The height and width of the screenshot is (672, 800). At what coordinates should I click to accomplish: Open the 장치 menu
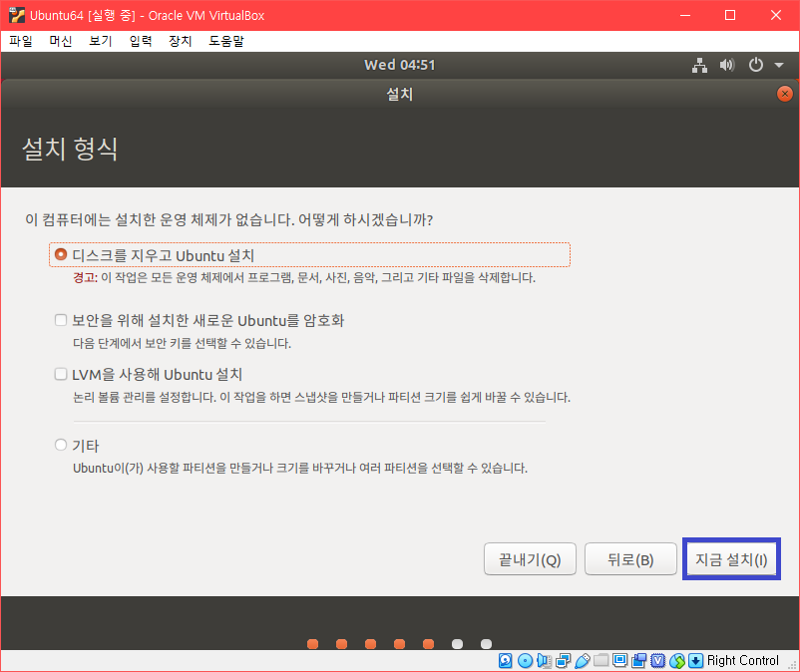point(181,41)
